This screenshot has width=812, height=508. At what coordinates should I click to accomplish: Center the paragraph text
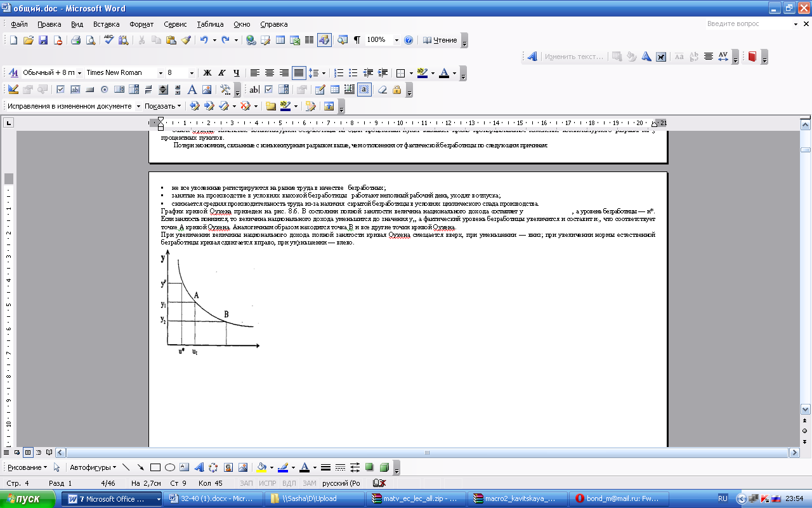(x=269, y=73)
